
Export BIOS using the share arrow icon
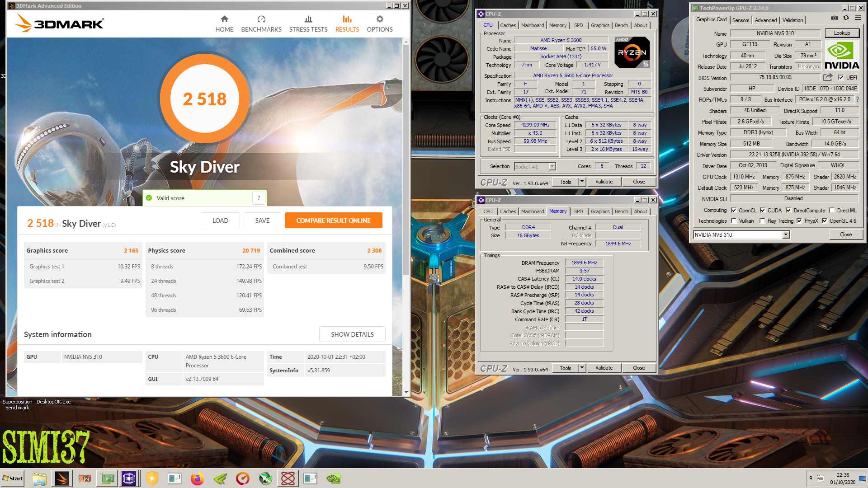click(x=828, y=77)
